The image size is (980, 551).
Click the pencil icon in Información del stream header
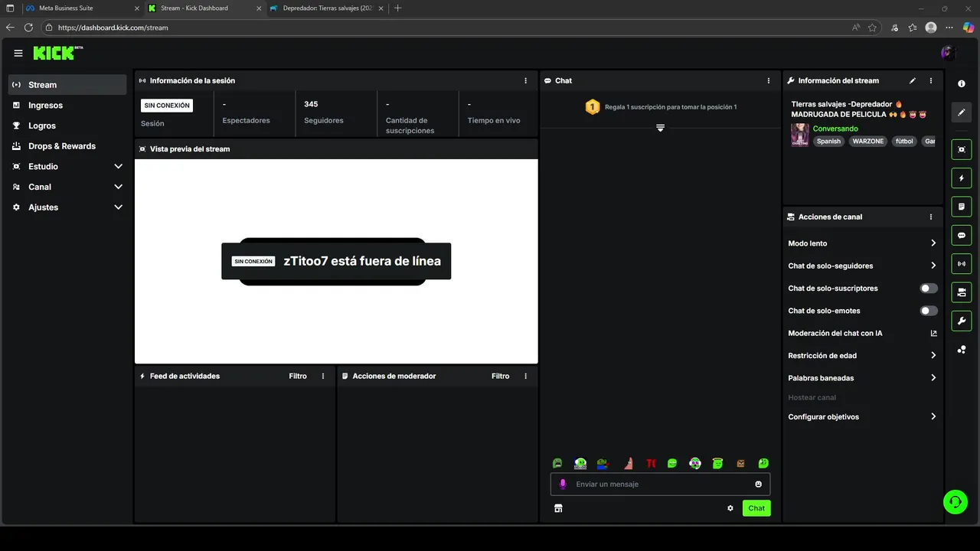(912, 80)
